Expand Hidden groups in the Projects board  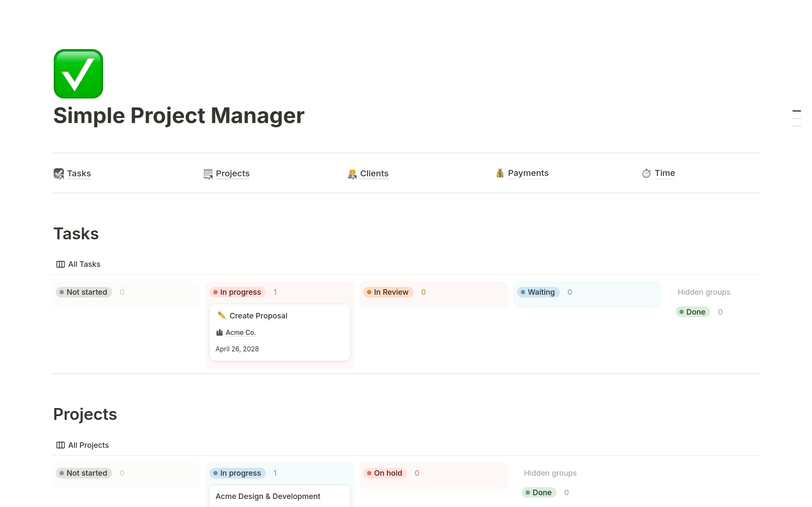(x=550, y=473)
